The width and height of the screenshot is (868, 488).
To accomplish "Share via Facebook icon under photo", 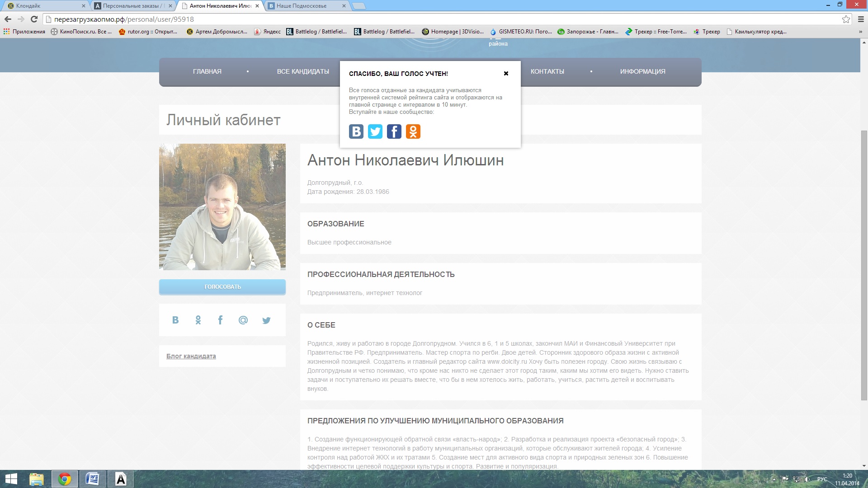I will (220, 320).
